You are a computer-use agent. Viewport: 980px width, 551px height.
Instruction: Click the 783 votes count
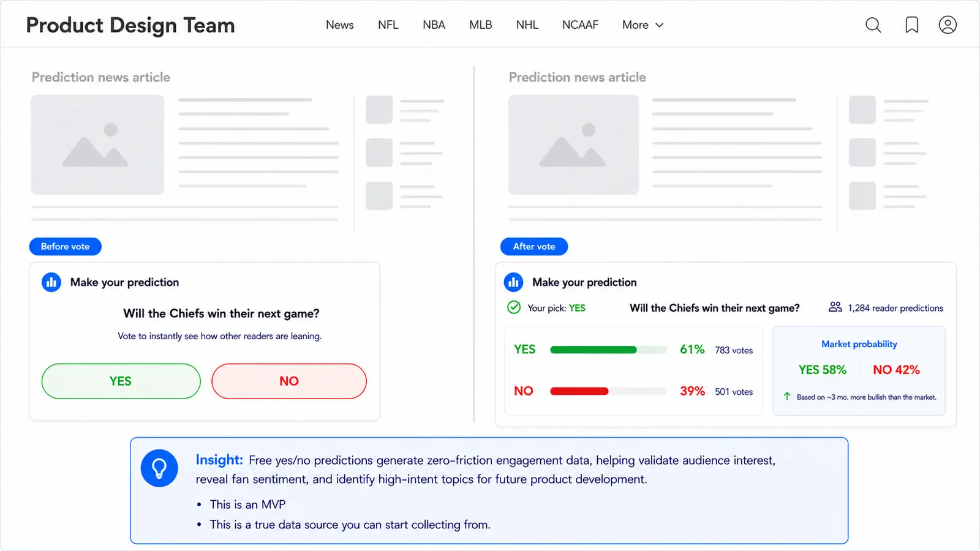[734, 350]
